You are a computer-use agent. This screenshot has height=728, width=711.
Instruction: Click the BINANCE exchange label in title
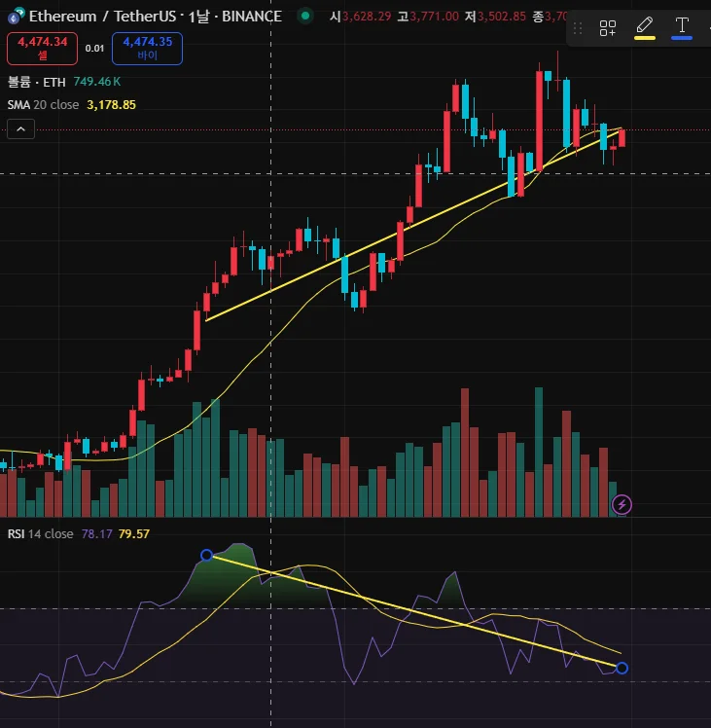pyautogui.click(x=252, y=17)
